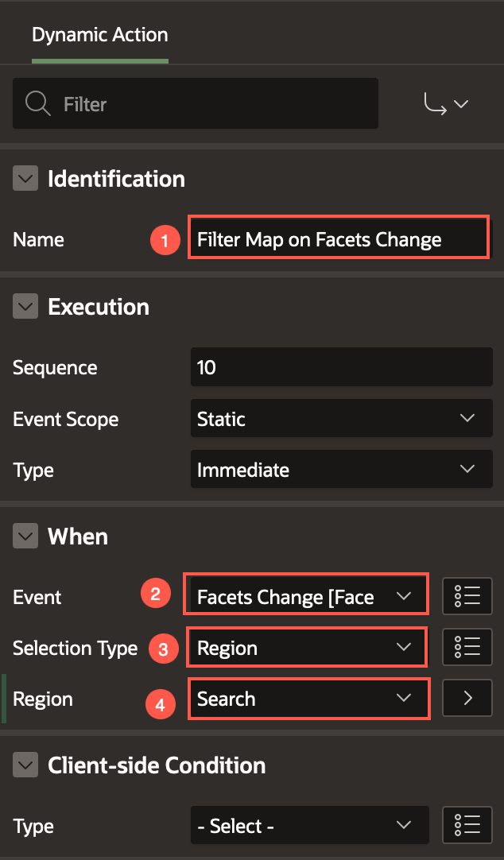Click the magnifier icon in the Filter box
Screen dimensions: 504x860
tap(36, 103)
